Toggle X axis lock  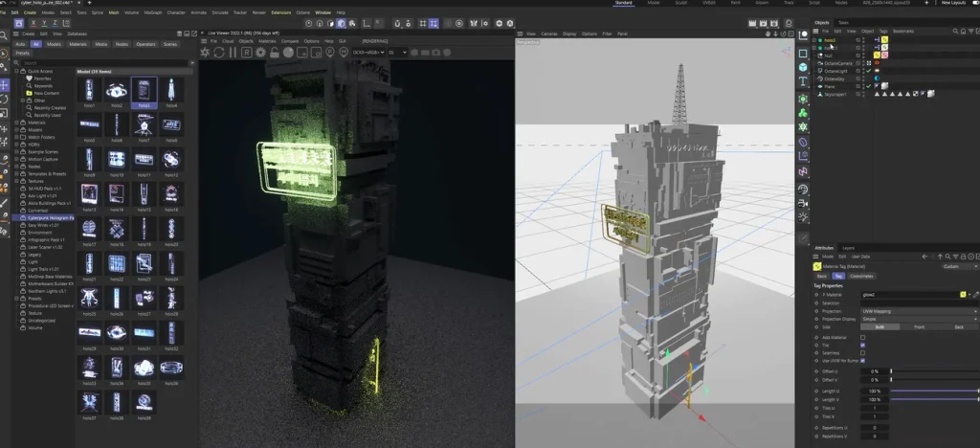34,23
